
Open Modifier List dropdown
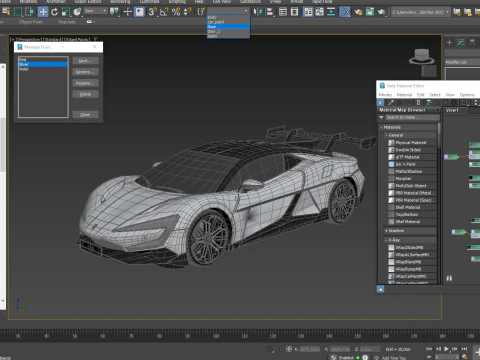coord(463,62)
